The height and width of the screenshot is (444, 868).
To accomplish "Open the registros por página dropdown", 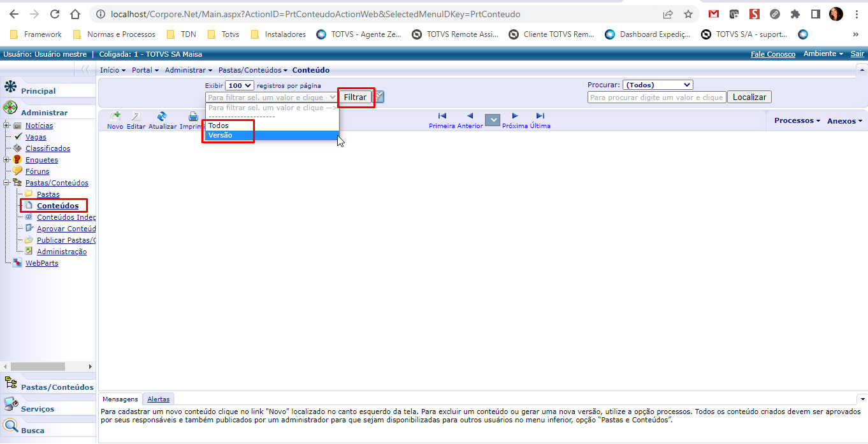I will [240, 85].
